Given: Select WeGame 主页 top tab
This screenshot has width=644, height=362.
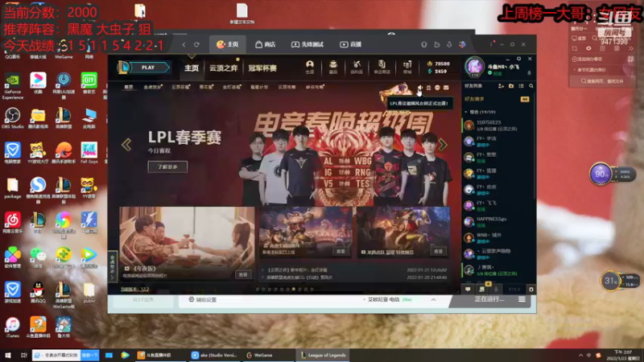Looking at the screenshot, I should point(228,44).
